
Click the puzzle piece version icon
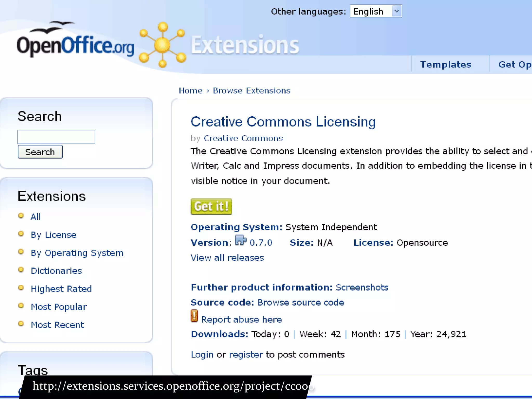[x=241, y=240]
